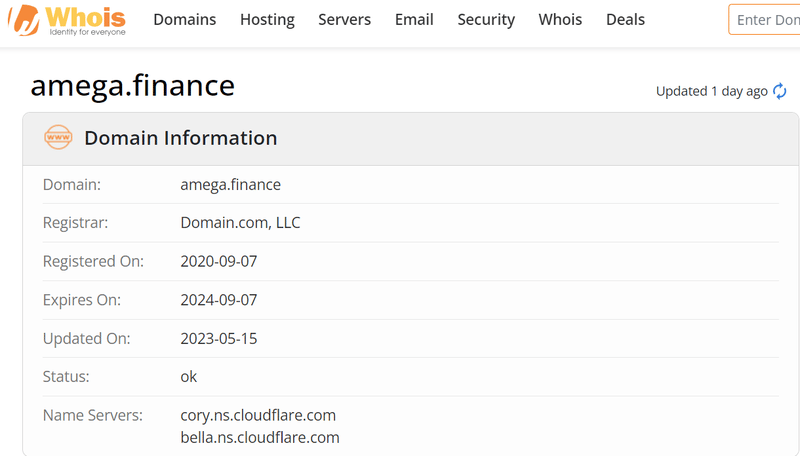Select the status value ok
The height and width of the screenshot is (456, 800).
[x=189, y=376]
